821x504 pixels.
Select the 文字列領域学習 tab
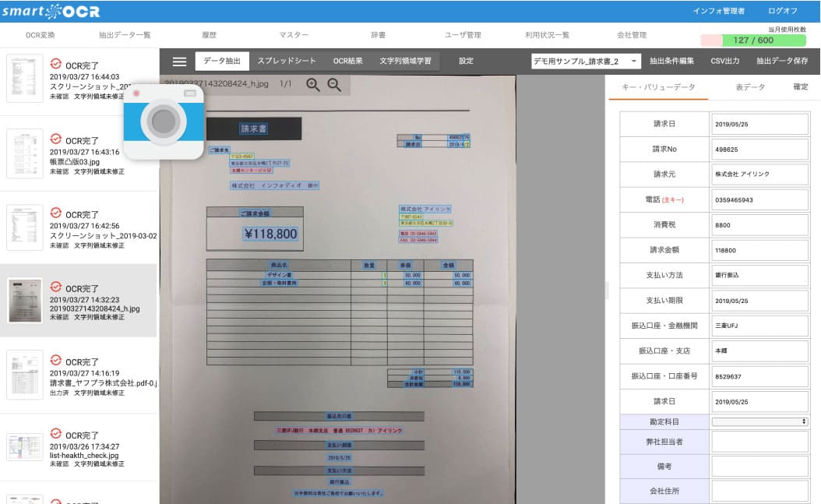[405, 62]
